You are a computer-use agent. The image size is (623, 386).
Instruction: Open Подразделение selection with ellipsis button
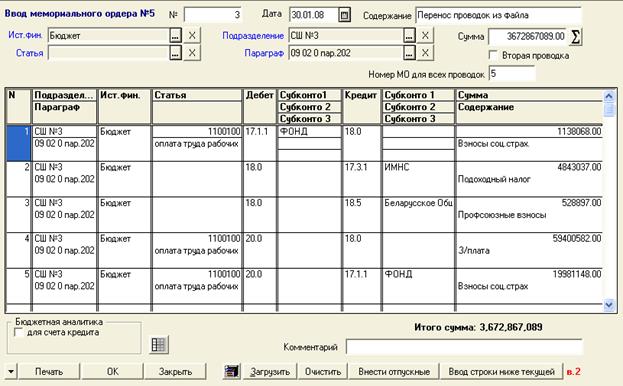[x=409, y=35]
